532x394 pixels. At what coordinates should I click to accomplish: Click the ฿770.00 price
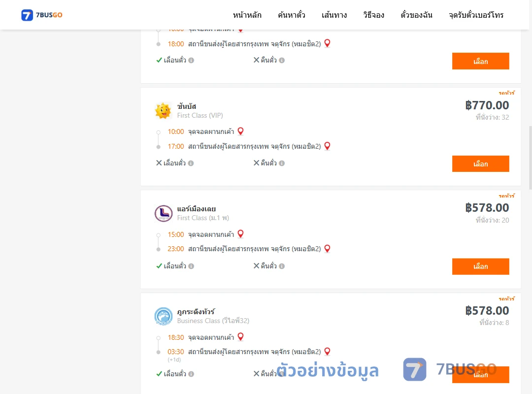(487, 105)
